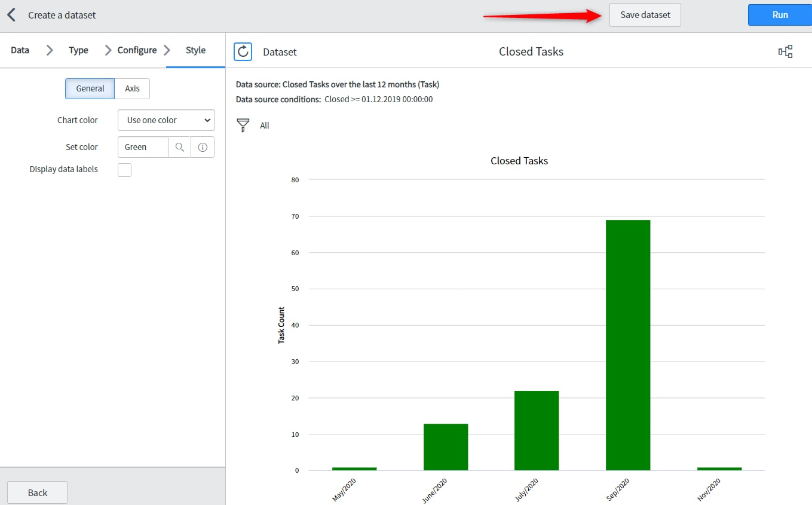This screenshot has height=505, width=812.
Task: Click the chevron between Configure and Style
Action: [x=168, y=50]
